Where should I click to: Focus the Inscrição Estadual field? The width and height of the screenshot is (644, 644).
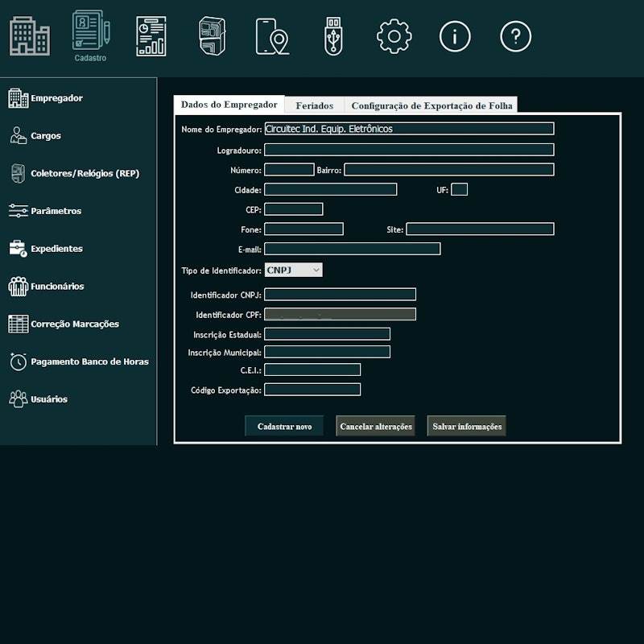coord(327,334)
